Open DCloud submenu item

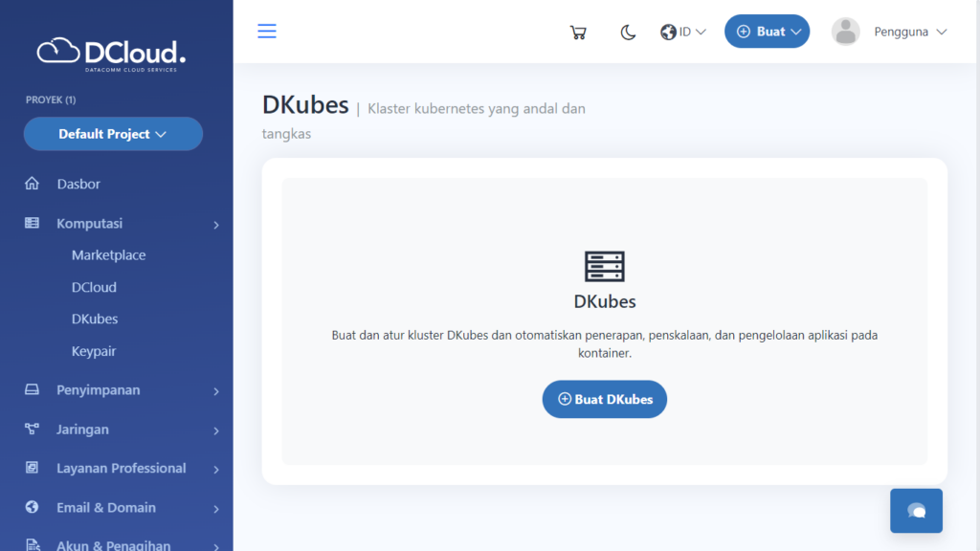(94, 287)
